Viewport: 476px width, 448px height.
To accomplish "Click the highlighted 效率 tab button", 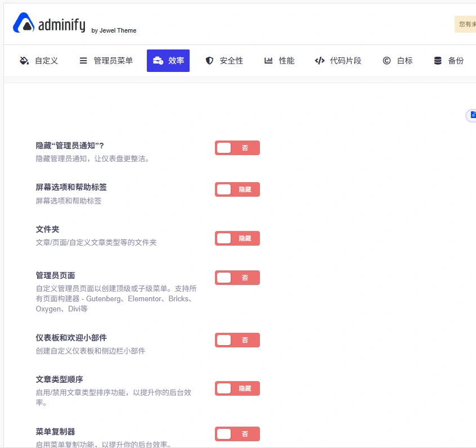I will [168, 61].
